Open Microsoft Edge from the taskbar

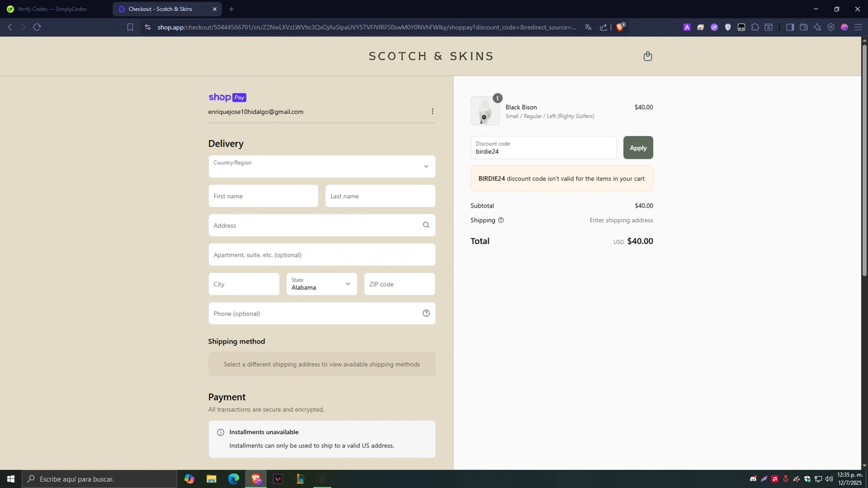point(233,479)
